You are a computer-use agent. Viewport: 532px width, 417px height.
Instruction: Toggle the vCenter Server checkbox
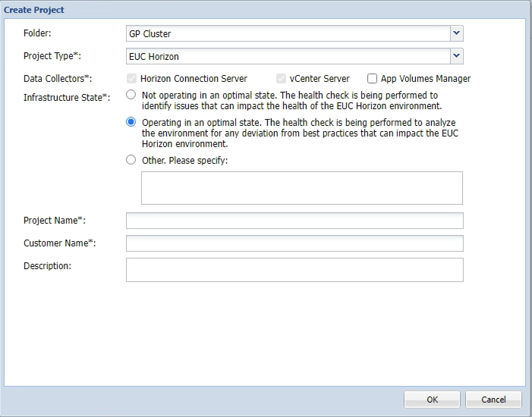[x=281, y=78]
